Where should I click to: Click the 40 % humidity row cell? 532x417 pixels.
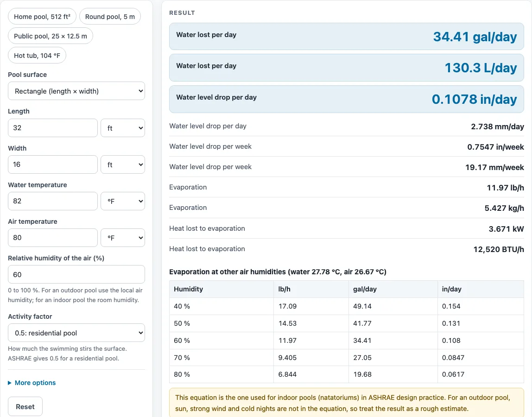tap(222, 306)
